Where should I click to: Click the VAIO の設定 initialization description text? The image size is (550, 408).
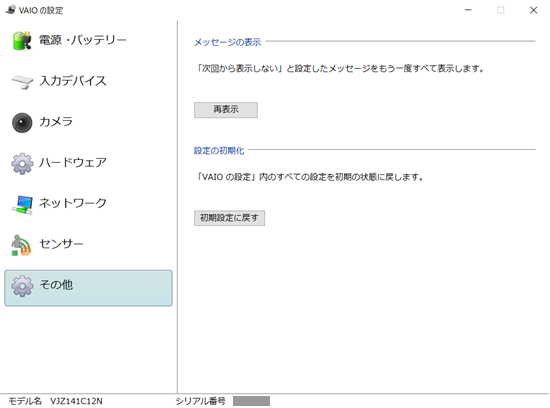pyautogui.click(x=309, y=177)
